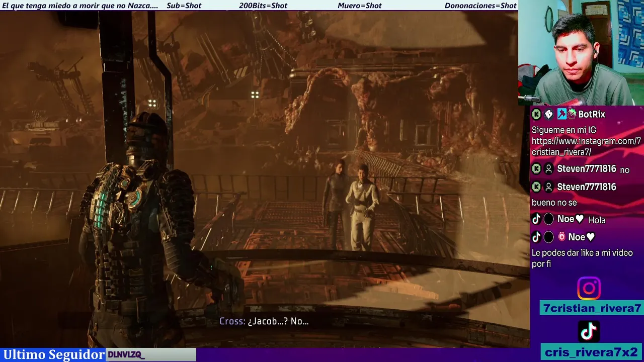Click the streamer webcam feed
Screen dimensions: 644x362
581,52
